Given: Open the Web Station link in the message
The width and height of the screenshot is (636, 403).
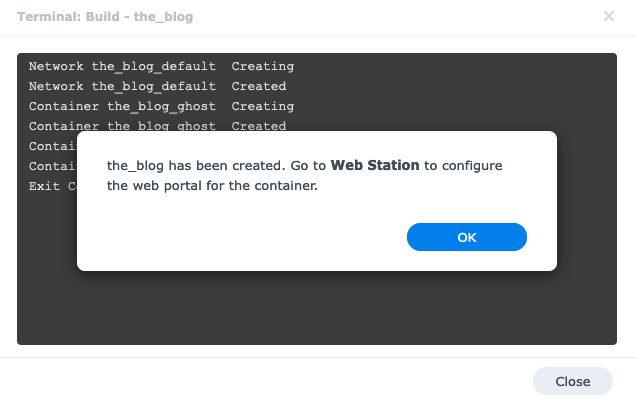Looking at the screenshot, I should click(374, 165).
